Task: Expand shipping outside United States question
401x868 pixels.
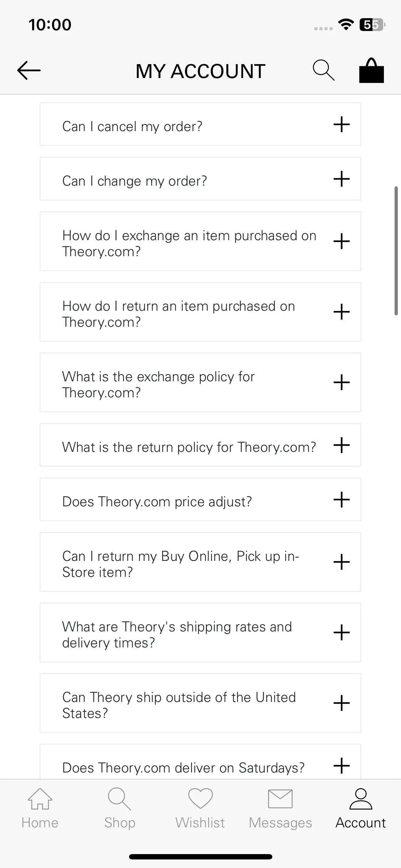Action: click(200, 703)
